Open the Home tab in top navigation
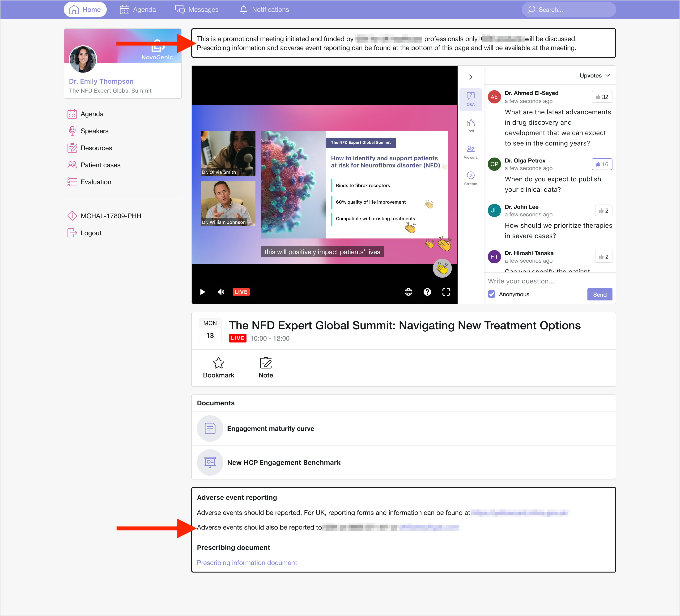 (x=85, y=9)
